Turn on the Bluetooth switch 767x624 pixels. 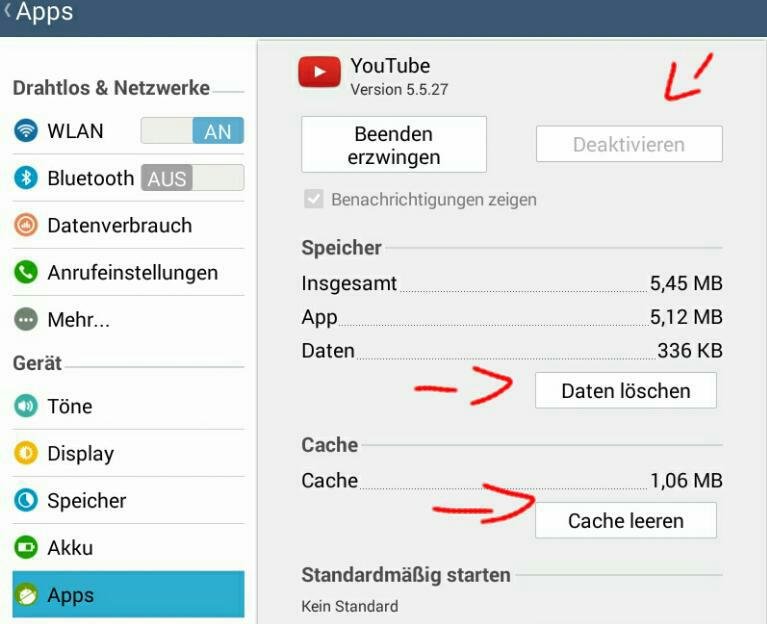pyautogui.click(x=192, y=178)
